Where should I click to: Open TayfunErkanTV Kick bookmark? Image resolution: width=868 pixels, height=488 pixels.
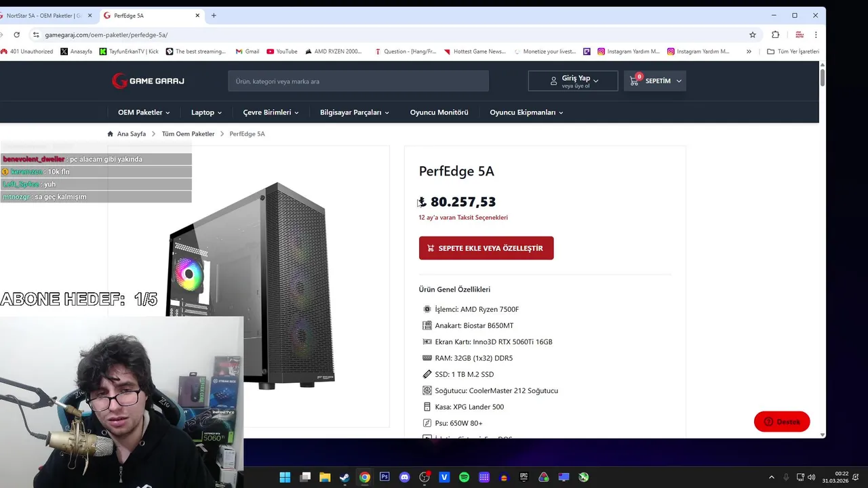pyautogui.click(x=129, y=52)
